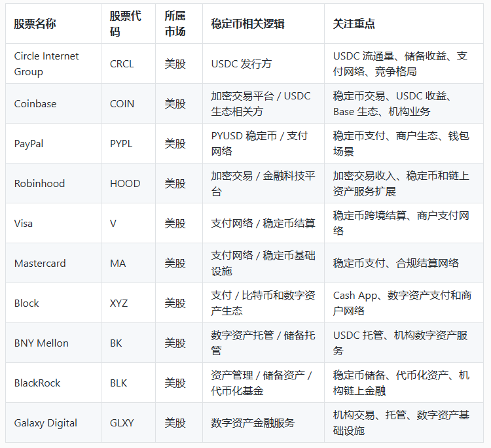This screenshot has height=448, width=491.
Task: Select the 关注重点 column header
Action: (x=404, y=24)
